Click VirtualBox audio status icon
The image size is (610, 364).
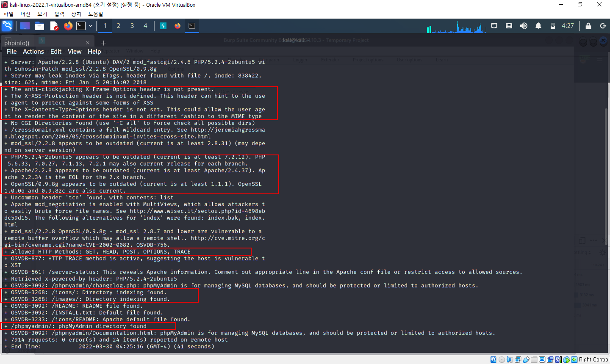click(510, 359)
